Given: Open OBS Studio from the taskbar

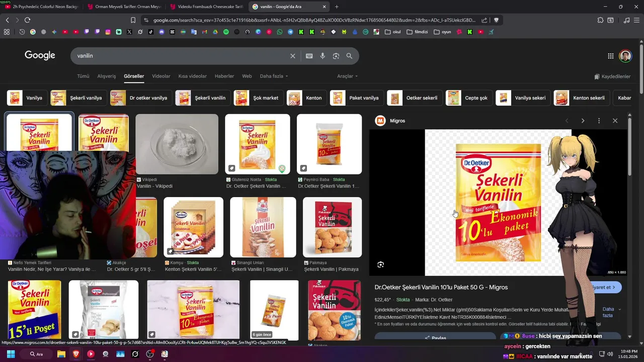Looking at the screenshot, I should pyautogui.click(x=150, y=354).
